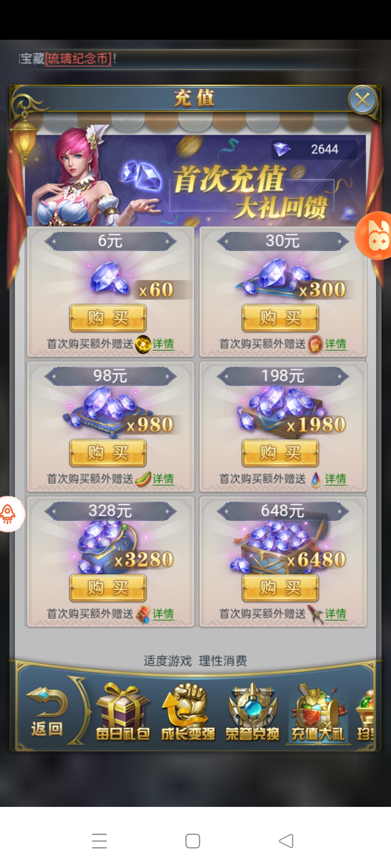Close the 充值 recharge window
This screenshot has height=868, width=391.
pos(362,100)
